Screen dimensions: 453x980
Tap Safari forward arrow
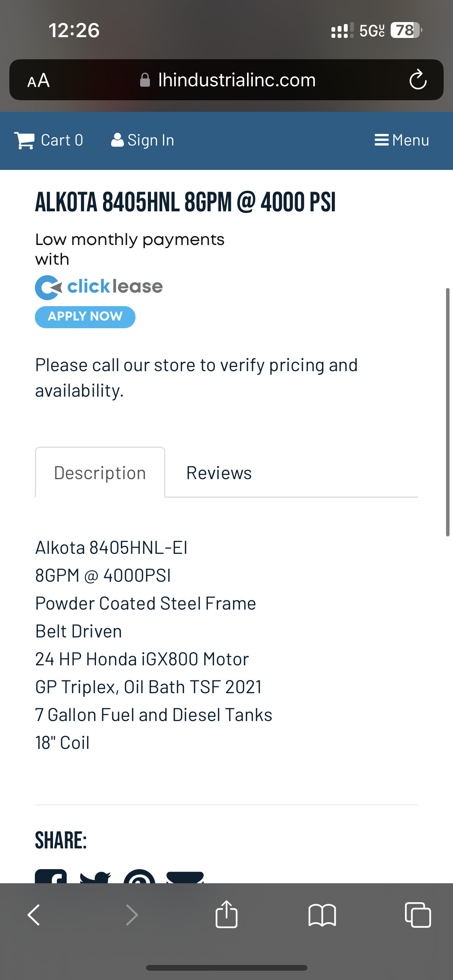point(132,915)
